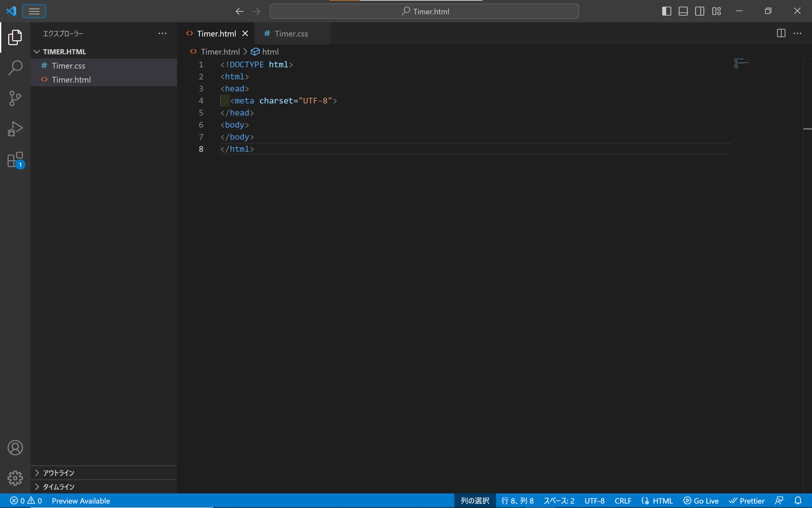This screenshot has width=812, height=508.
Task: Click the エクスプローラー panel title
Action: 63,33
